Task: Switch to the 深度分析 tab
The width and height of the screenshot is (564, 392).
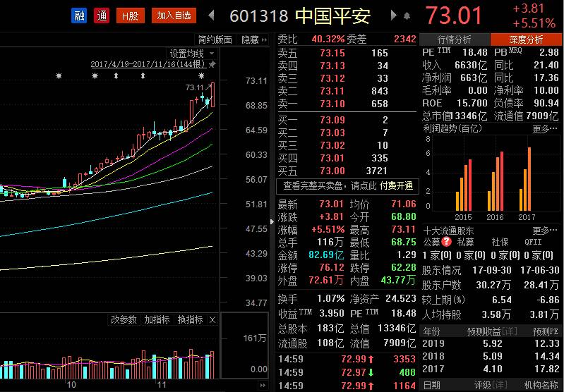Action: [526, 39]
